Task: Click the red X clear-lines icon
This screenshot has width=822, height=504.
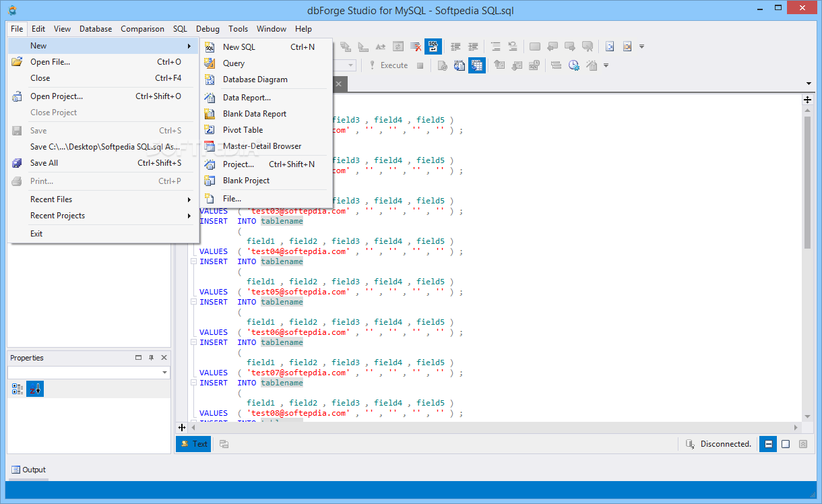Action: click(x=416, y=46)
